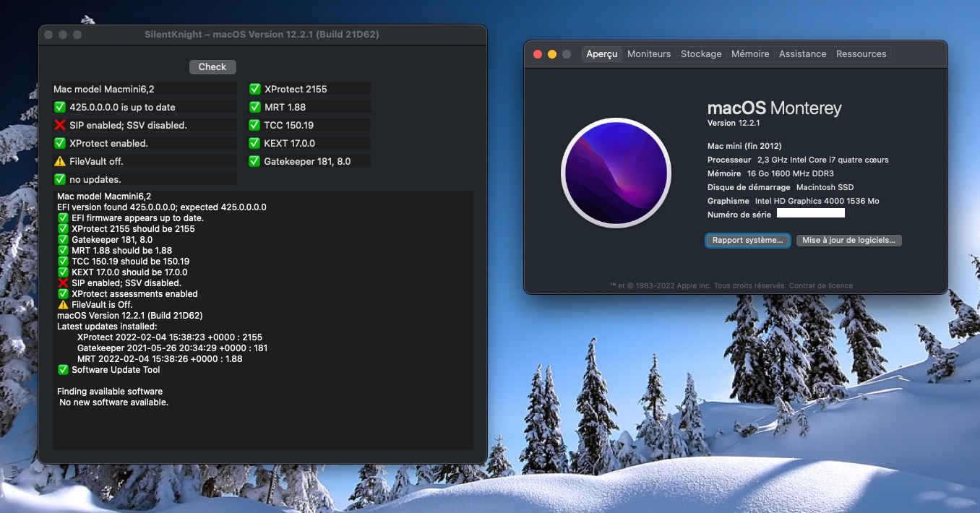Click 'XProtect 2022-02-04 15:38:23' log entry
Screen dimensions: 980x513
170,337
